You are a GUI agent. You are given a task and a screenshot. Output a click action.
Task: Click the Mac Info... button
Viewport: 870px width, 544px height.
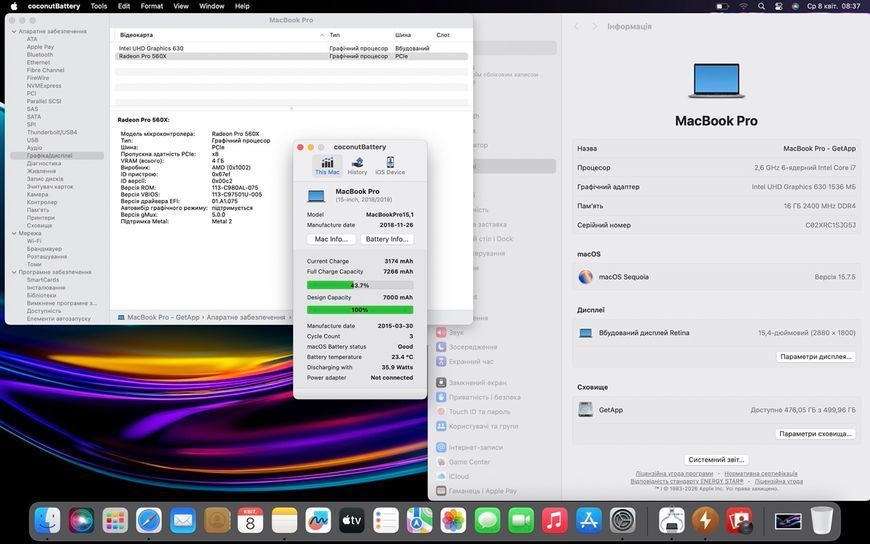(x=331, y=239)
